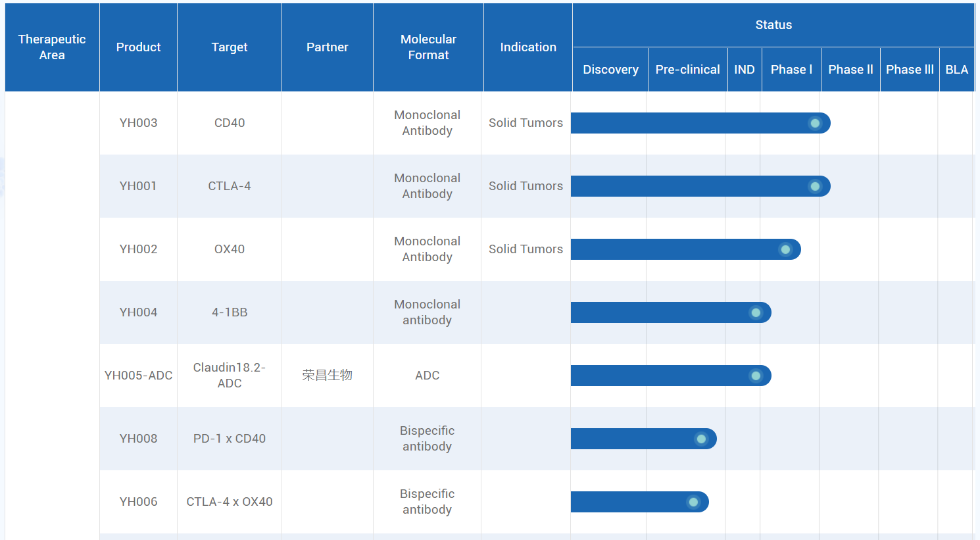Viewport: 980px width, 540px height.
Task: Select the Pre-clinical status column header
Action: pyautogui.click(x=688, y=69)
